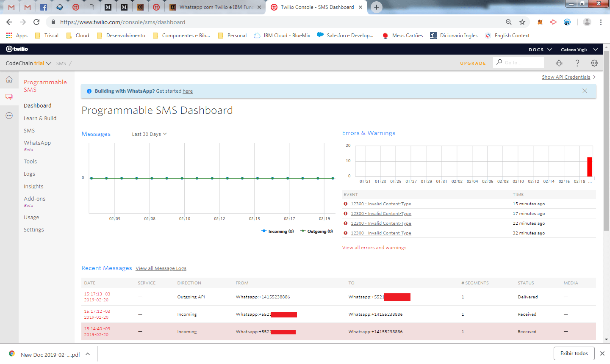
Task: Click the MetaMask fox extension icon
Action: point(540,22)
